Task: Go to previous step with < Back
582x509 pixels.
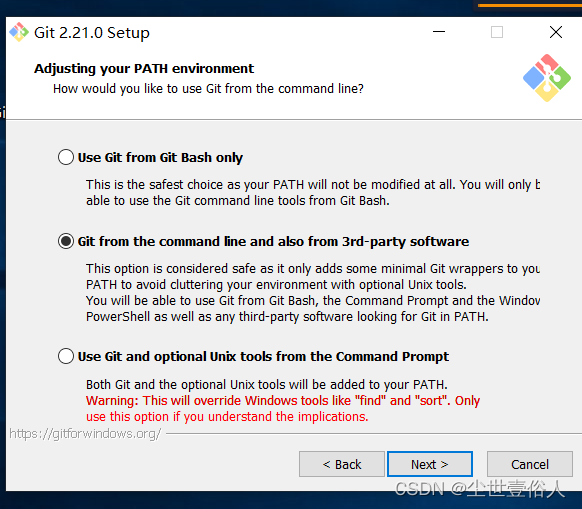Action: point(342,464)
